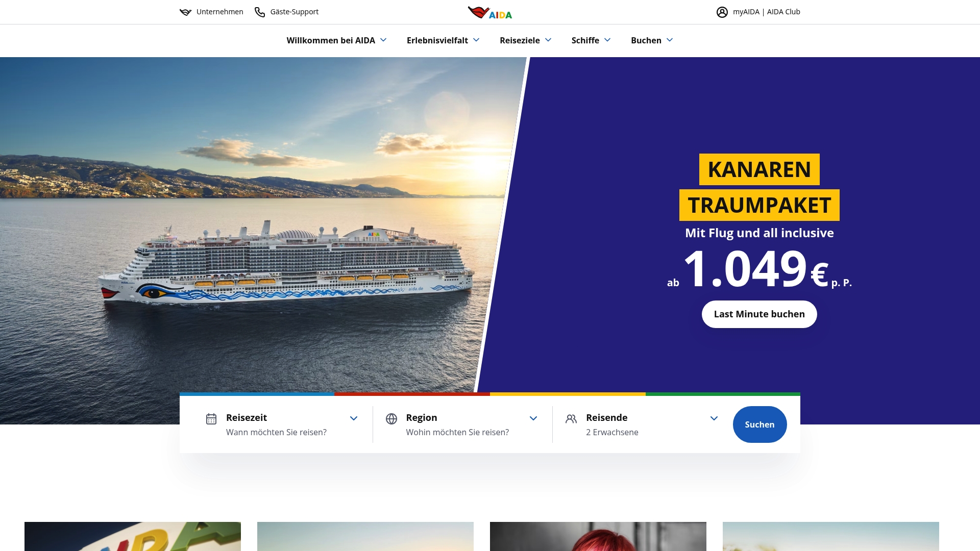Click the Reisende people icon
Viewport: 980px width, 551px height.
pos(571,419)
